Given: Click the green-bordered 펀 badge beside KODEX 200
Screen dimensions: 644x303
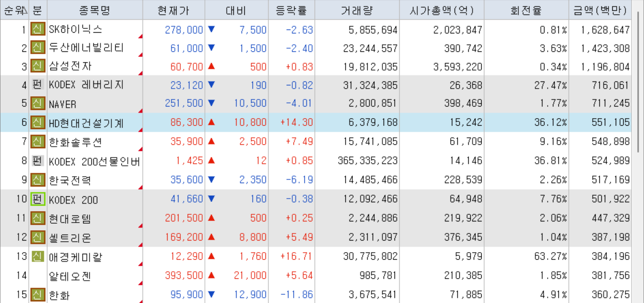Looking at the screenshot, I should coord(37,200).
